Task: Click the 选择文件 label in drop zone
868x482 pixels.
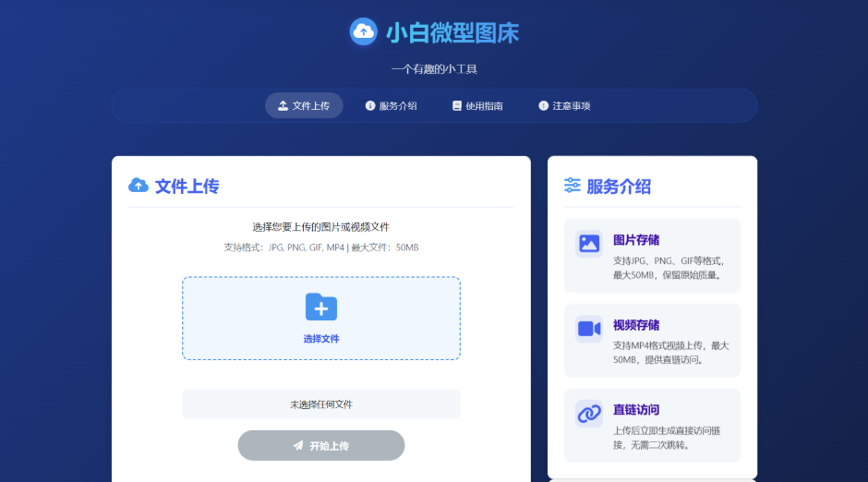Action: tap(321, 339)
